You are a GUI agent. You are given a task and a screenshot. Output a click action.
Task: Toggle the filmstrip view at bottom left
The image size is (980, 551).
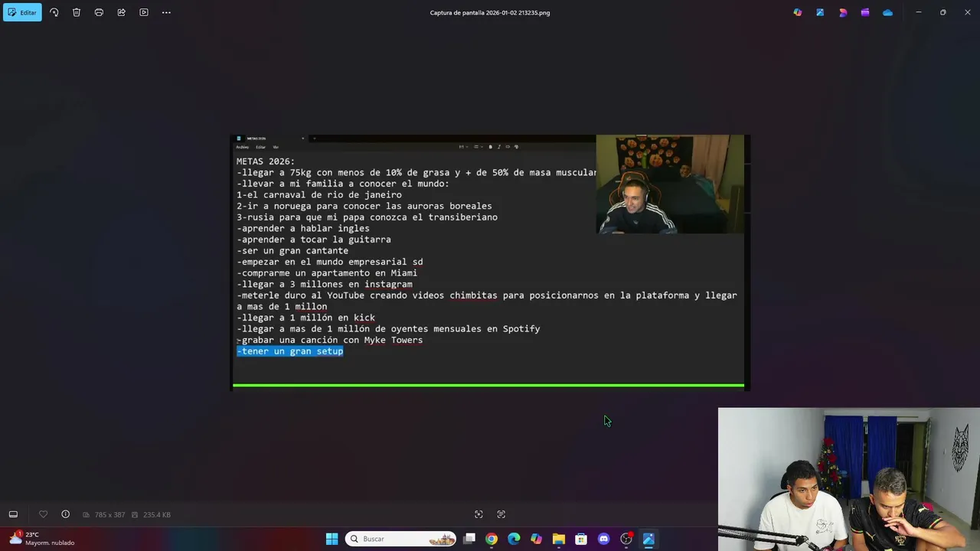coord(13,514)
